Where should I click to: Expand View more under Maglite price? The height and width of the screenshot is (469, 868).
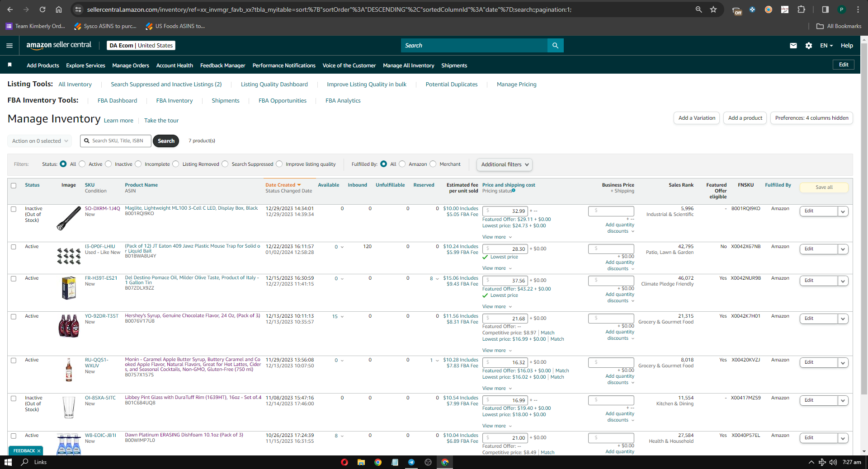click(497, 237)
